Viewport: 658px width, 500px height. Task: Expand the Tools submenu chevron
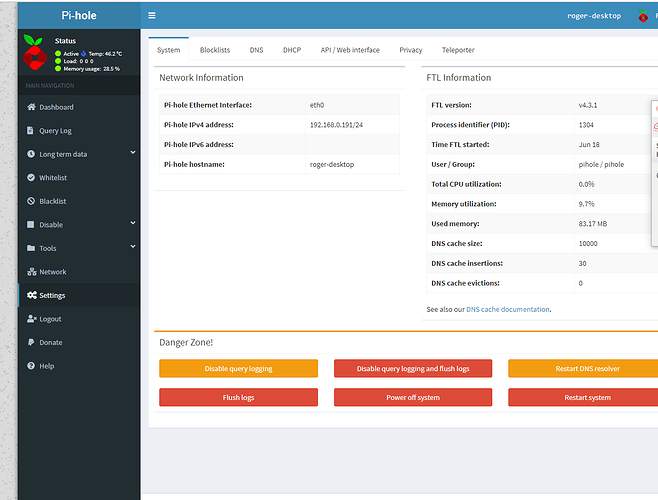coord(133,246)
